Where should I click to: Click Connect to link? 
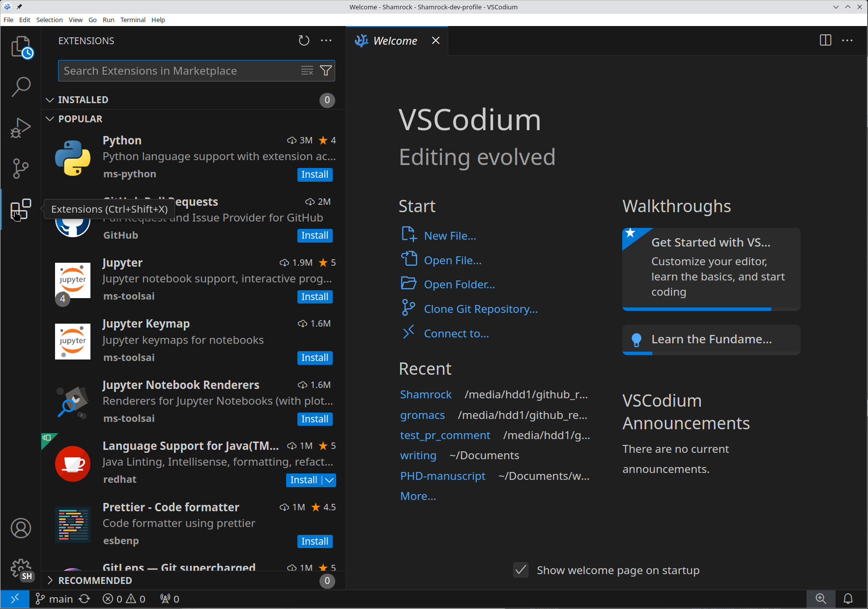click(457, 333)
